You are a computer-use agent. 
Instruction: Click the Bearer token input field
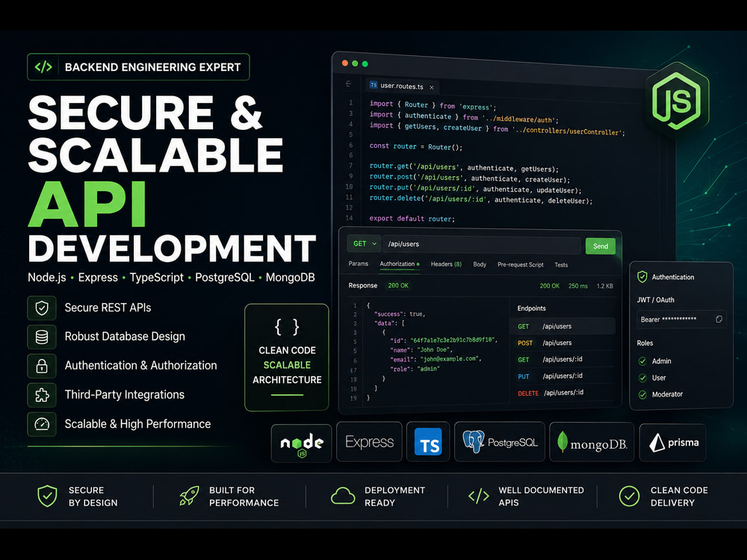(x=681, y=319)
